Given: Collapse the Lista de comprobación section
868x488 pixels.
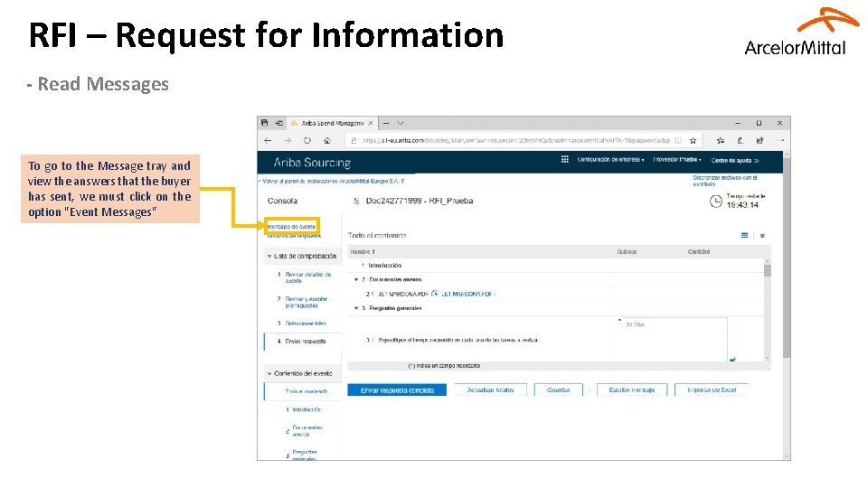Looking at the screenshot, I should 269,256.
